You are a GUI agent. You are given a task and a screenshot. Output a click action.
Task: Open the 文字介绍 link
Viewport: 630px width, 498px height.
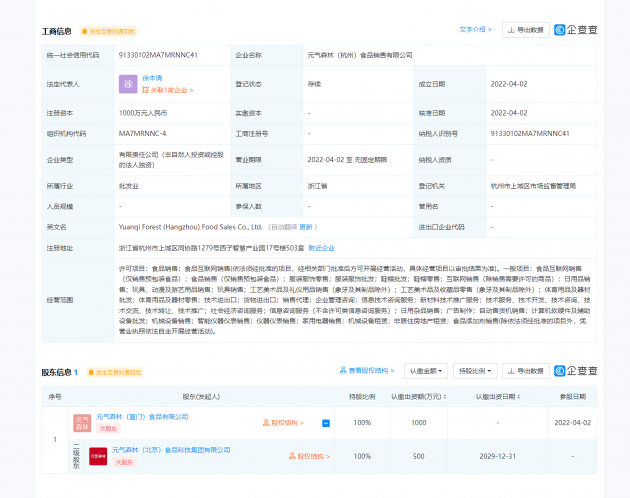coord(475,30)
